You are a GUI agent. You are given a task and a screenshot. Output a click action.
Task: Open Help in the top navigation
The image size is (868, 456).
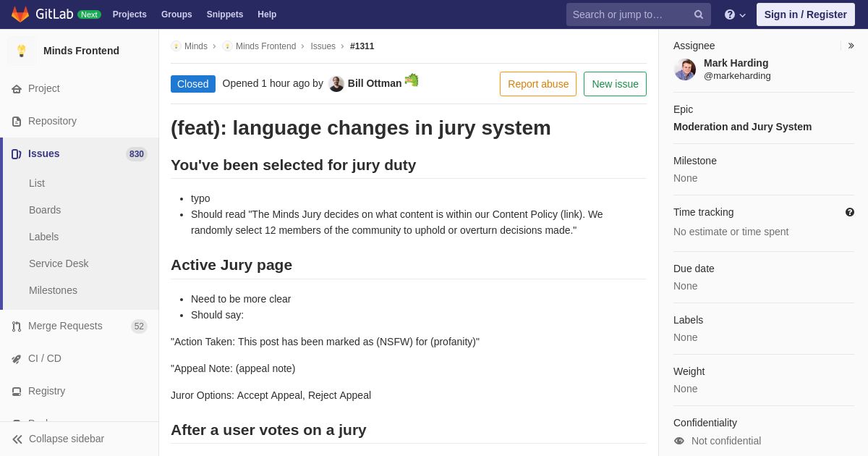tap(267, 14)
